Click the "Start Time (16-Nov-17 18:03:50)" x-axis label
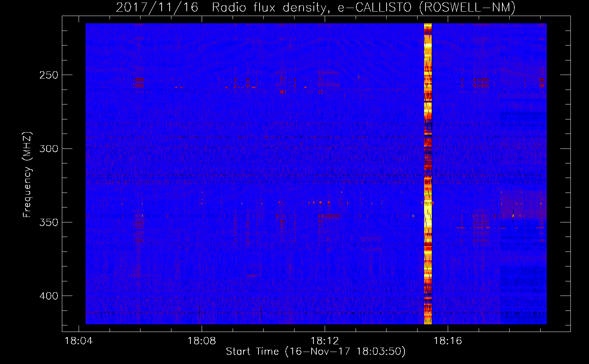Screen dimensions: 589x364 pyautogui.click(x=316, y=352)
